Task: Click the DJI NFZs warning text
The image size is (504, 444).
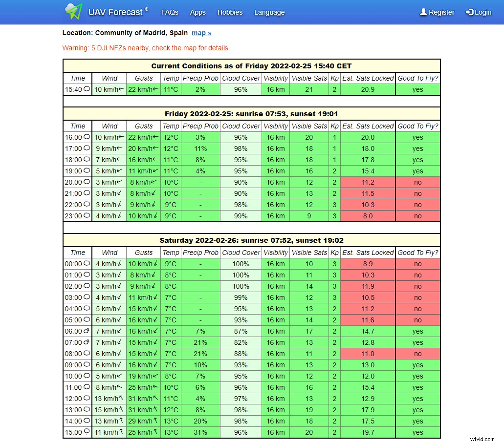Action: (x=146, y=48)
